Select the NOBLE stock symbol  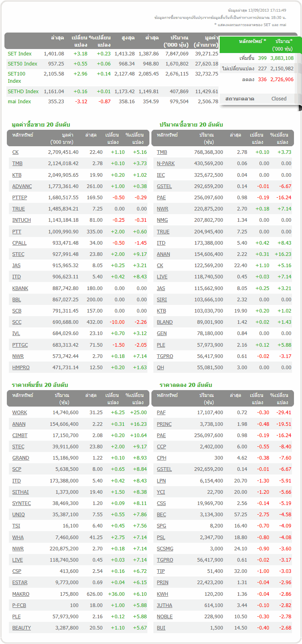(x=165, y=617)
